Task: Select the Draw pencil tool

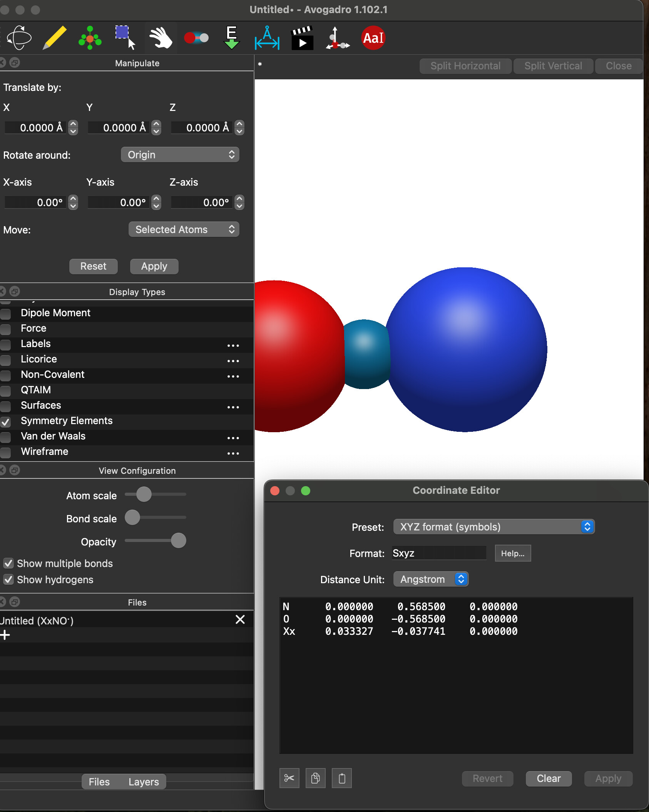Action: pos(54,38)
